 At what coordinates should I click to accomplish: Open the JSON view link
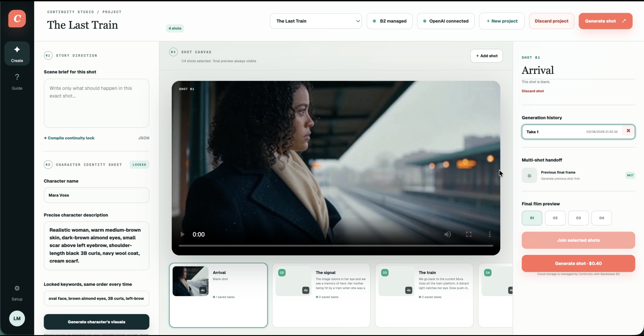click(x=144, y=138)
